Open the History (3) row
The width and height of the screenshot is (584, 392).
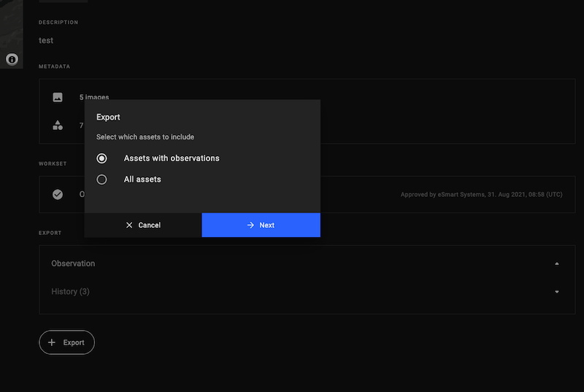coord(70,292)
